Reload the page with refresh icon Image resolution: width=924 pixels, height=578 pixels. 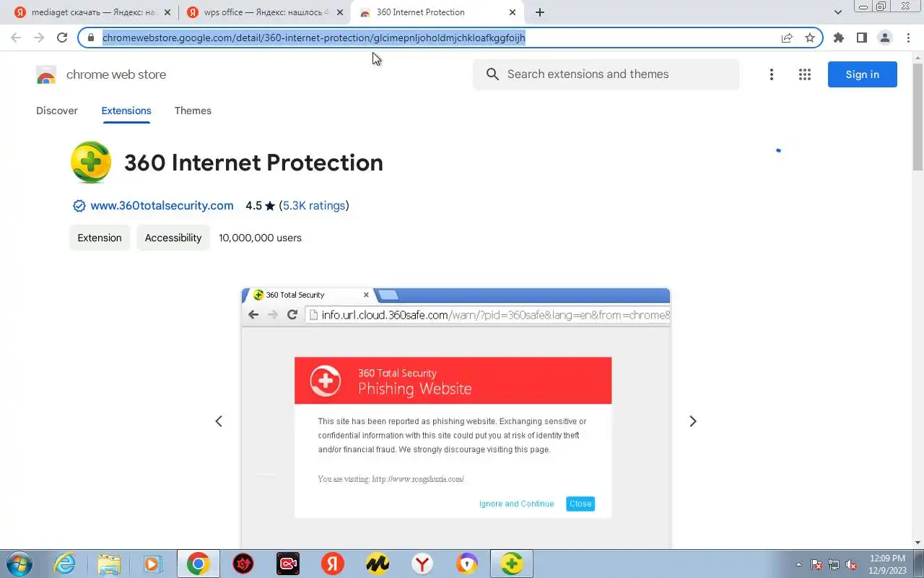[62, 38]
